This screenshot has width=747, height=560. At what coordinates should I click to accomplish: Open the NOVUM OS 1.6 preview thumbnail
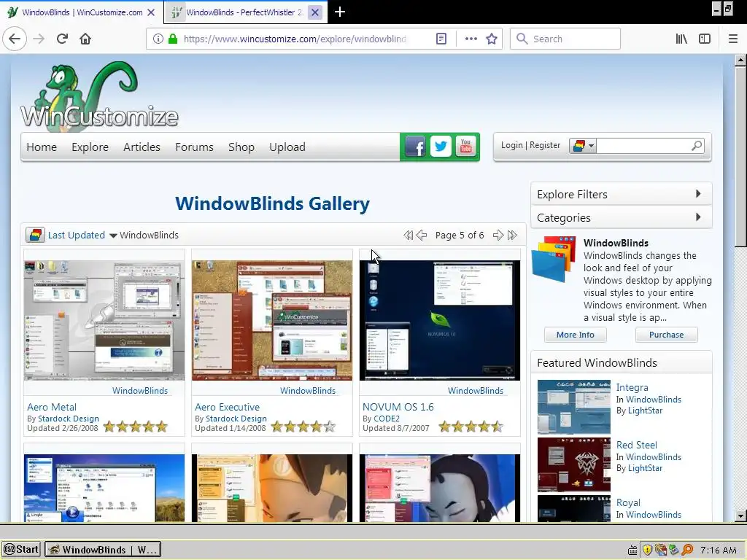click(439, 320)
